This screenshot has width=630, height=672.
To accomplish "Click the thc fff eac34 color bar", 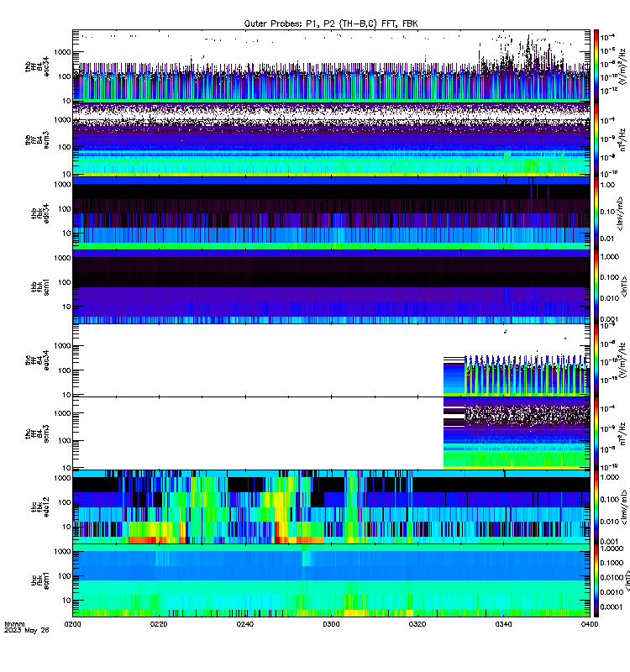I will click(x=596, y=360).
